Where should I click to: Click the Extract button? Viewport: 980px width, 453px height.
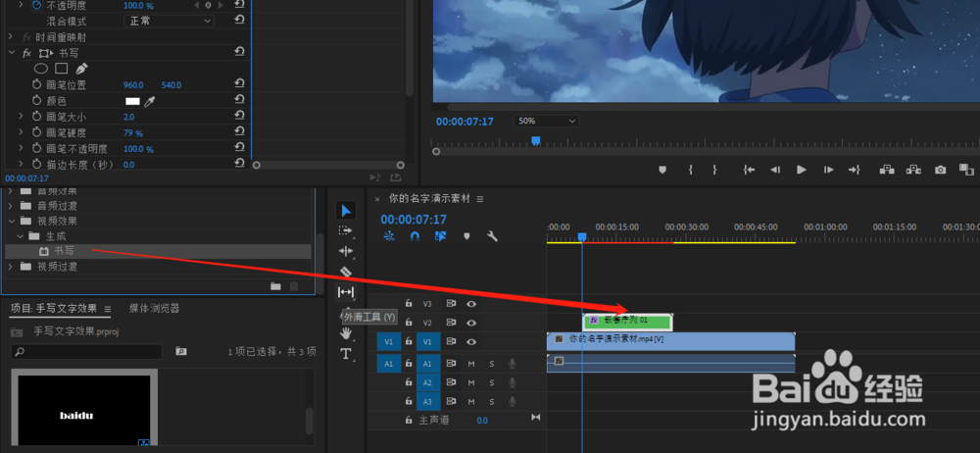[x=913, y=170]
